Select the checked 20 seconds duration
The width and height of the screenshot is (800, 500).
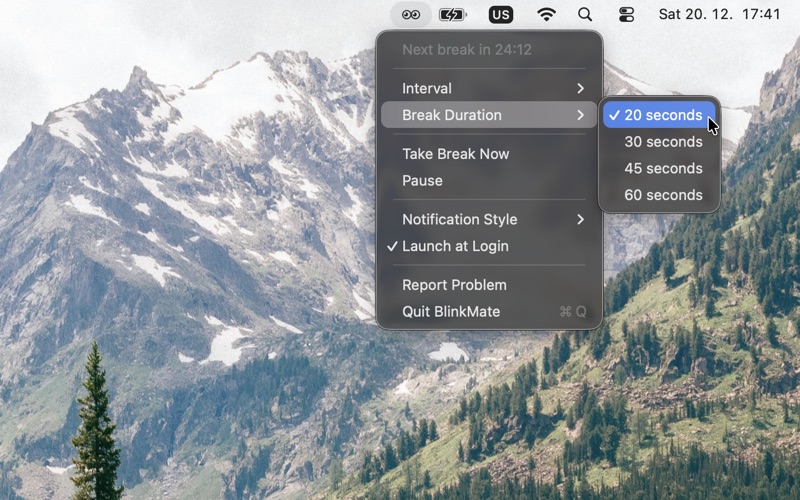tap(659, 115)
